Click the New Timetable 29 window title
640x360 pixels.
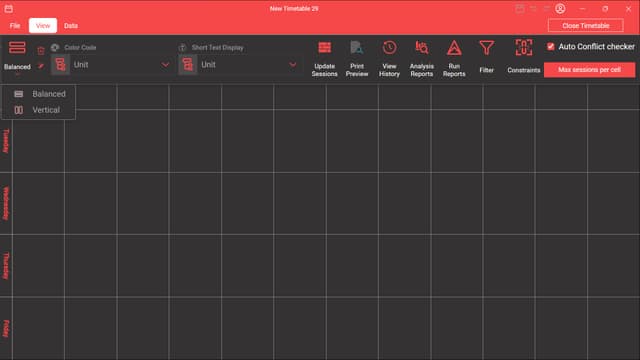point(294,9)
